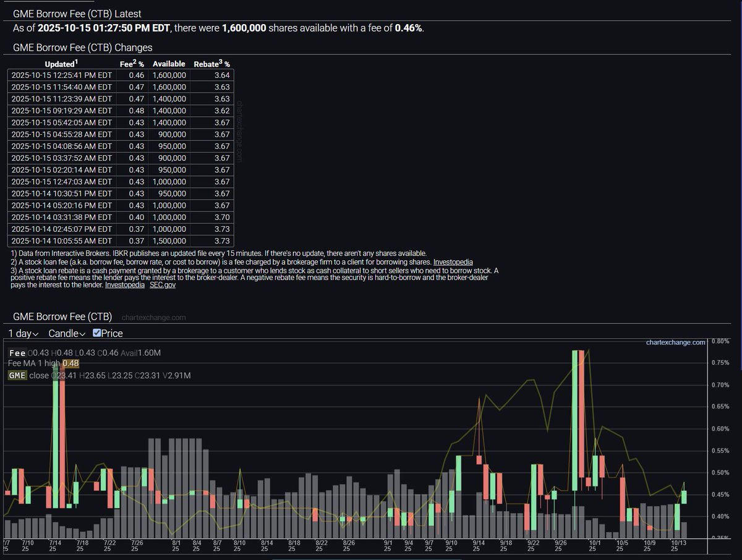Viewport: 742px width, 560px height.
Task: Select row 2025-10-15 11:23:39 AM EDT timestamp
Action: [x=61, y=99]
